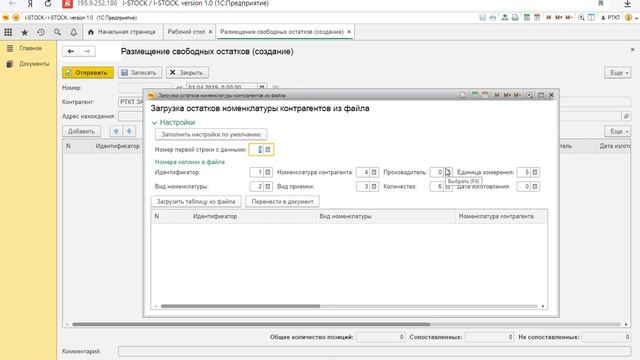
Task: Click the panel layout icon in top toolbar
Action: click(591, 18)
